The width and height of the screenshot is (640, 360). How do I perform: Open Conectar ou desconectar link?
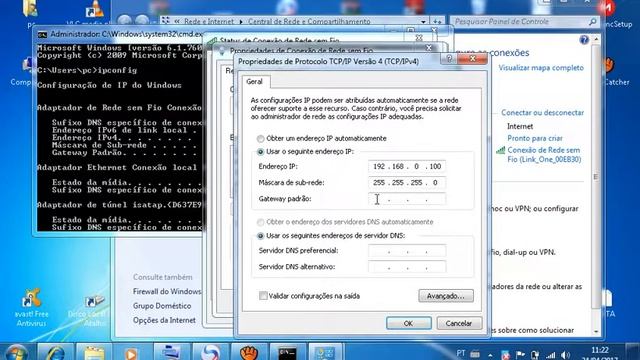tap(542, 113)
